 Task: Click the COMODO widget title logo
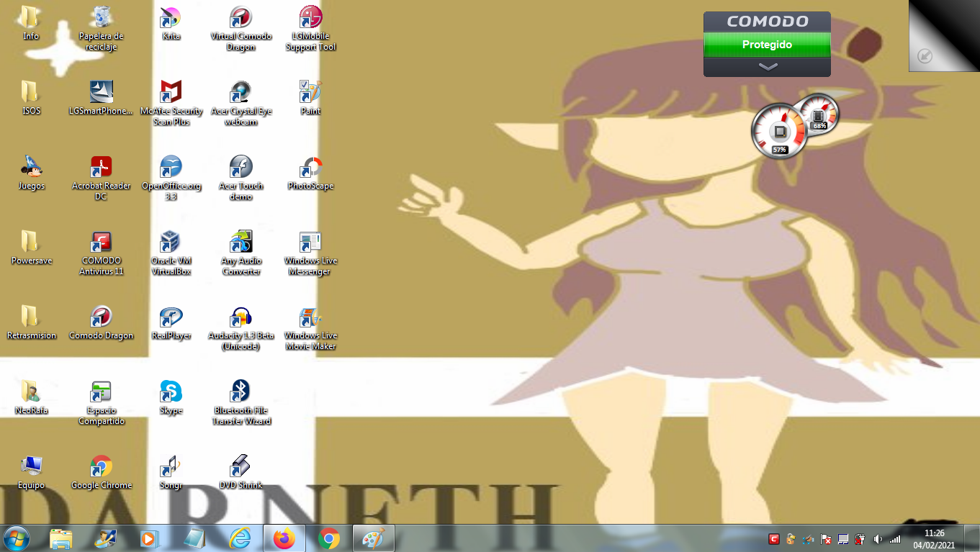(x=767, y=22)
